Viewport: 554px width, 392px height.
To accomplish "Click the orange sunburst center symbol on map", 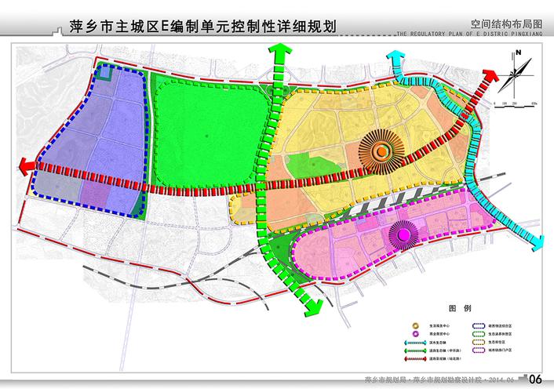I will click(380, 151).
